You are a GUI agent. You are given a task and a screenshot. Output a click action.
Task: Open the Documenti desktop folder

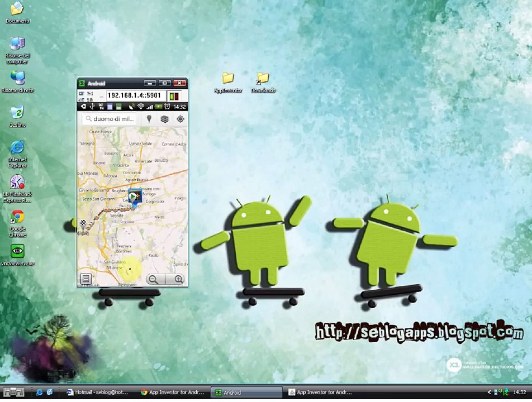coord(17,12)
